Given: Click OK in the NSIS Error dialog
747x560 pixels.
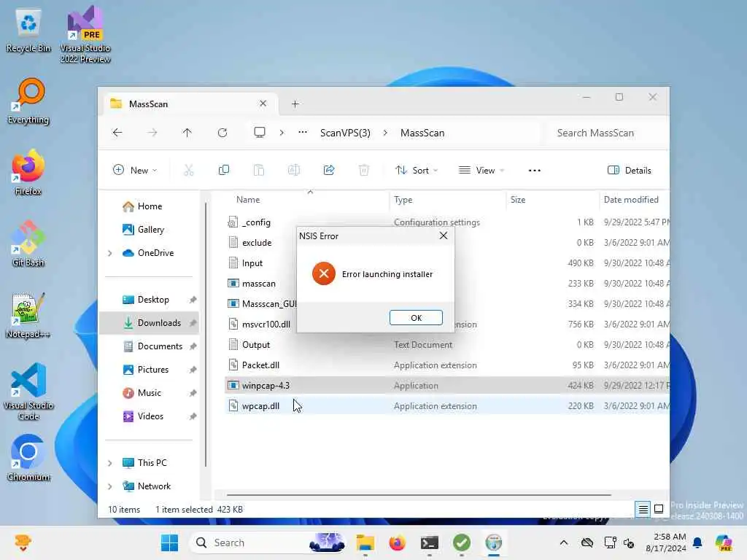Looking at the screenshot, I should point(416,318).
